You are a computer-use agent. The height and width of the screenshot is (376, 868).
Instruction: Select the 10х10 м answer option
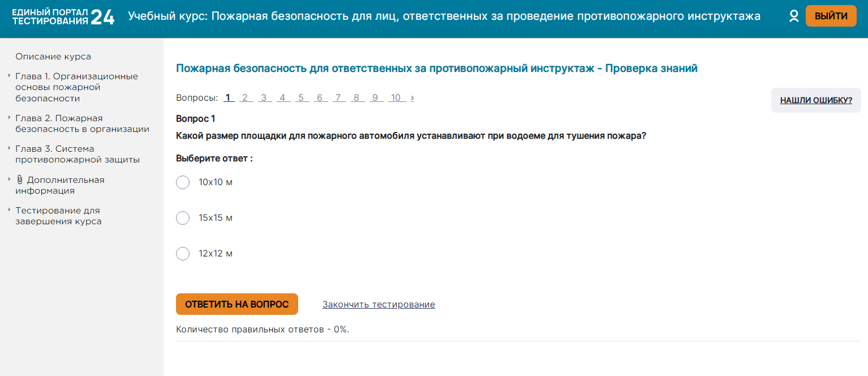click(x=183, y=182)
